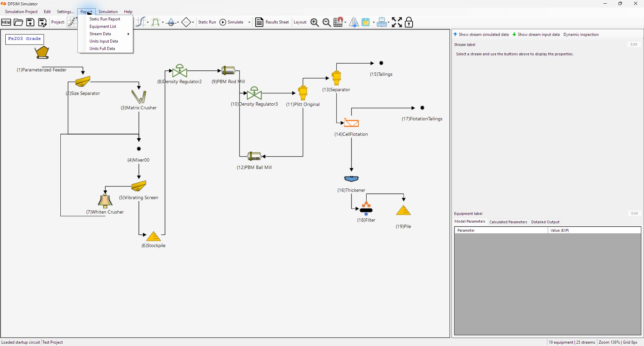Click the water-drop toolbar icon
Viewport: 644px width, 346px height.
pos(171,22)
